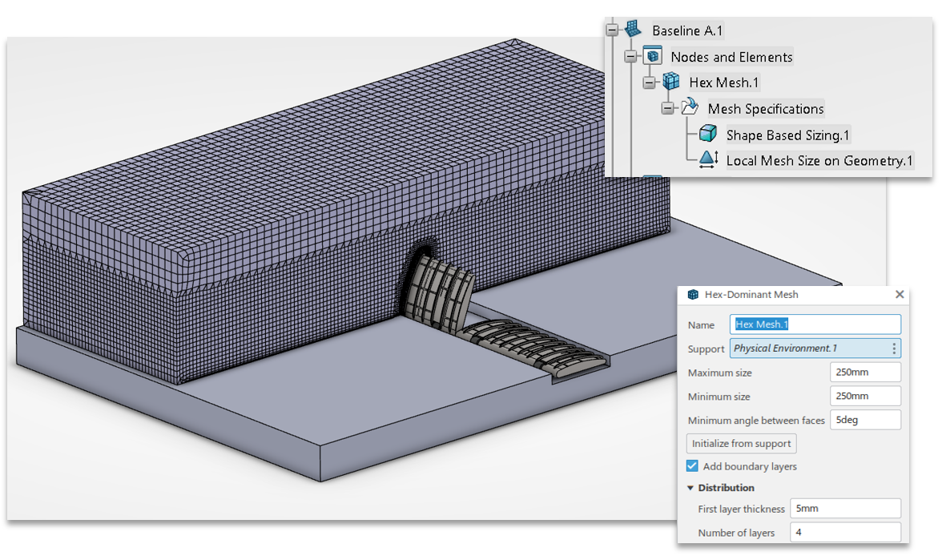Image resolution: width=942 pixels, height=560 pixels.
Task: Select the Name field containing Hex Mesh.1
Action: click(x=815, y=324)
